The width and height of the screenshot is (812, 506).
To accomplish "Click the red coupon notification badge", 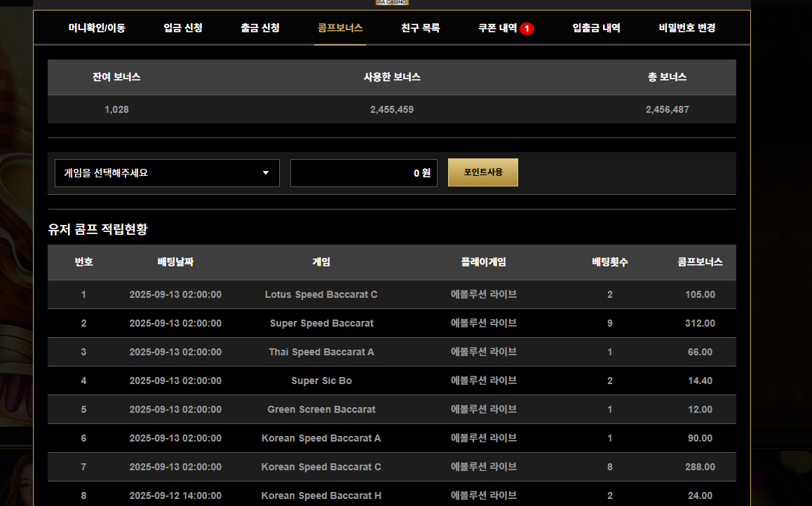I will click(527, 29).
